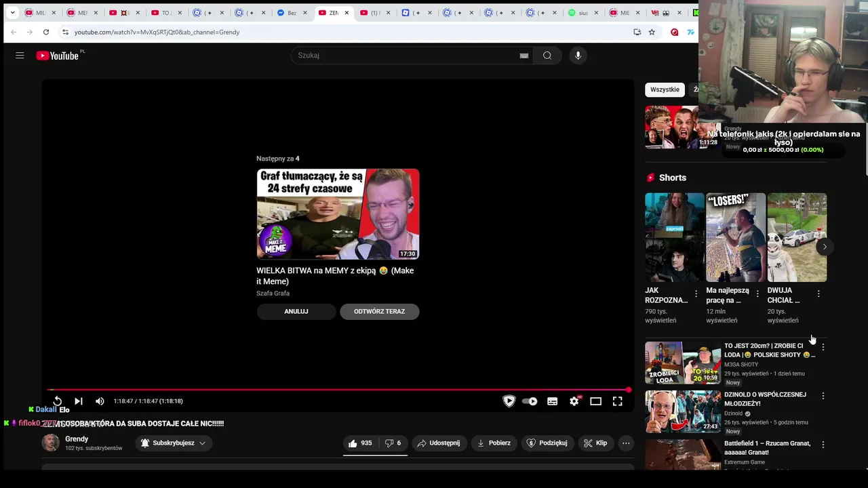Switch to the 'sius' Spotify tab
This screenshot has height=488, width=868.
pyautogui.click(x=583, y=13)
